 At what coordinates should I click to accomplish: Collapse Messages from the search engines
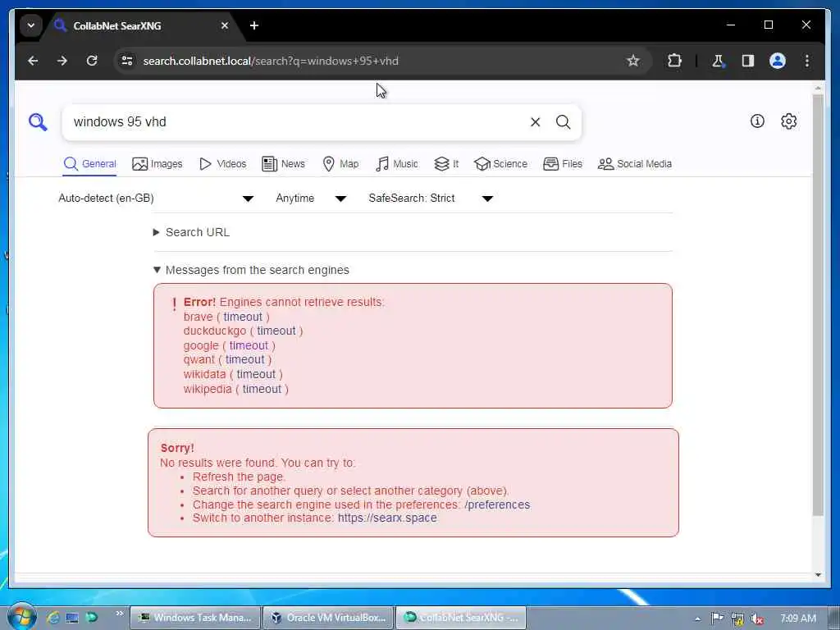(x=251, y=270)
